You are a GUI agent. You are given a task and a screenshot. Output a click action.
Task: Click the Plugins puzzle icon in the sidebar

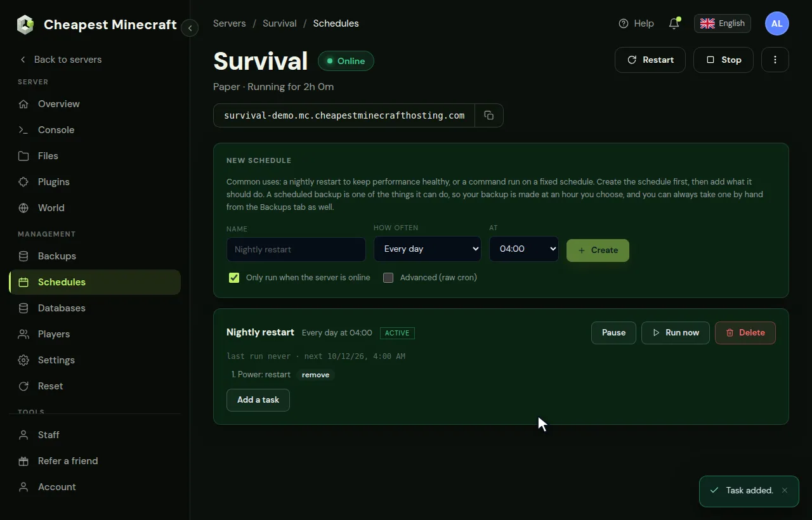tap(23, 182)
